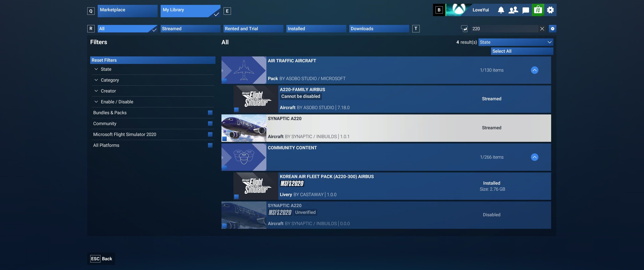This screenshot has width=644, height=270.
Task: Open the Air Traffic Aircraft pack thumbnail
Action: point(244,70)
